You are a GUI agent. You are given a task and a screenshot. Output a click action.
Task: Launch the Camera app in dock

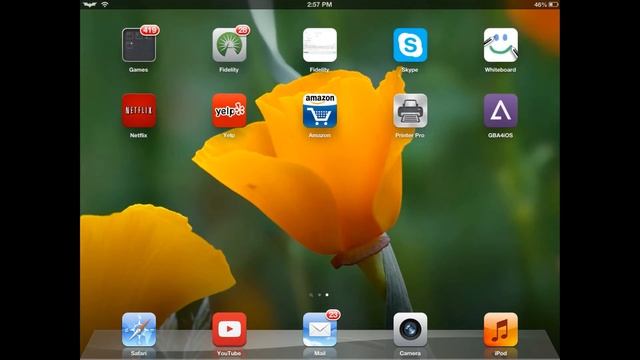coord(410,329)
